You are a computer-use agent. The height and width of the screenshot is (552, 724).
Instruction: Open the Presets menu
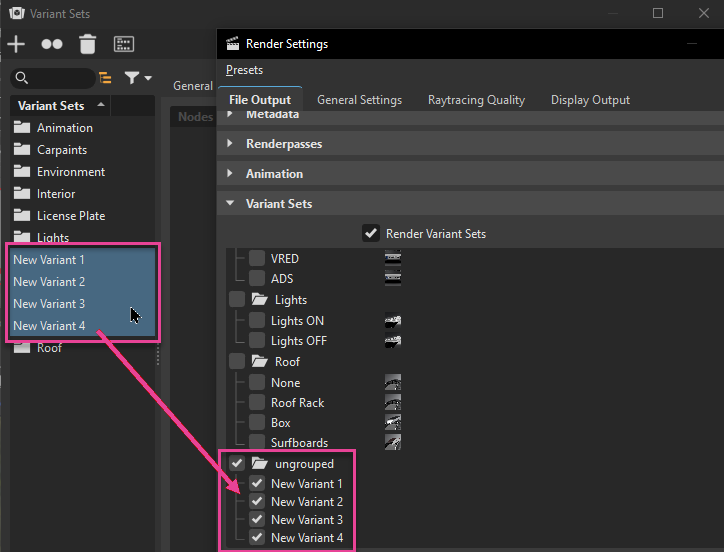[x=244, y=70]
